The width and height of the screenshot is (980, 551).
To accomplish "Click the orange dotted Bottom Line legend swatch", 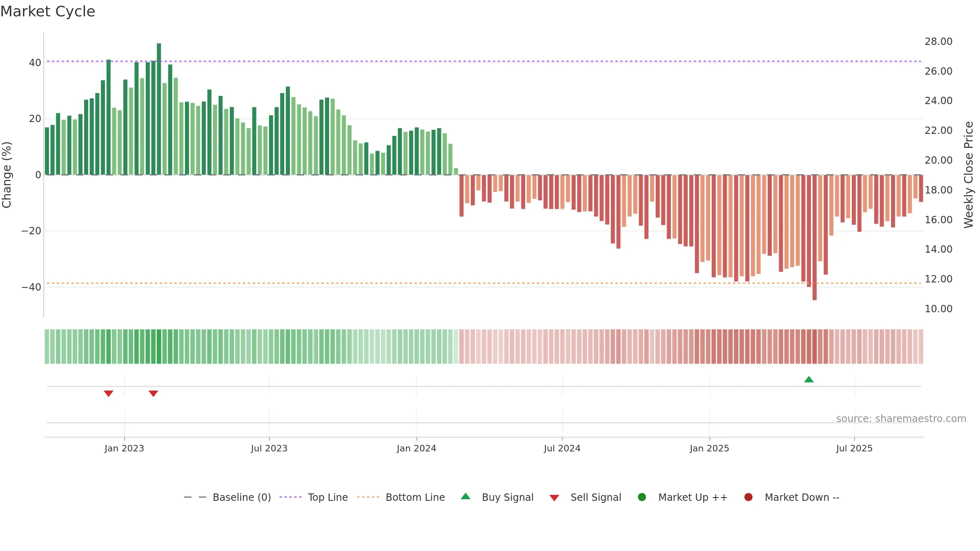I will pyautogui.click(x=368, y=497).
